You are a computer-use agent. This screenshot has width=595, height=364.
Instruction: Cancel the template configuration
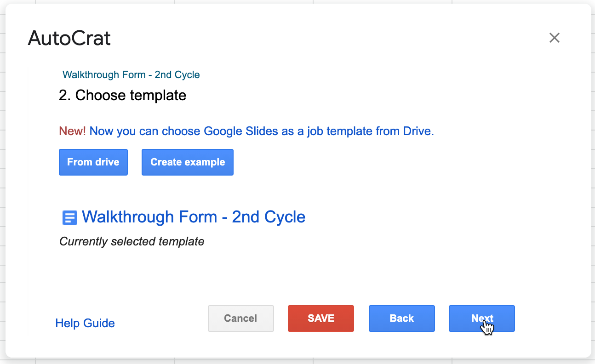(x=240, y=318)
